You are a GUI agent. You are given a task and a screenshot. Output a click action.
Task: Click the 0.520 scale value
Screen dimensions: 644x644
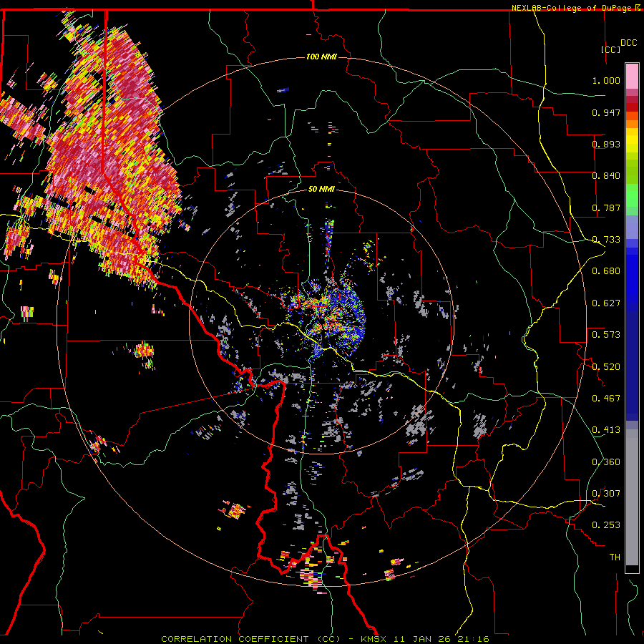click(606, 367)
